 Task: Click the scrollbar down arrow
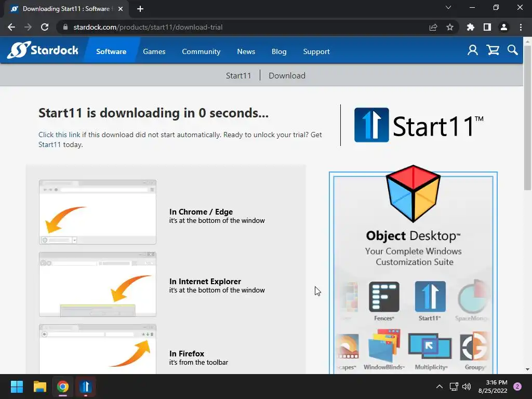click(527, 369)
